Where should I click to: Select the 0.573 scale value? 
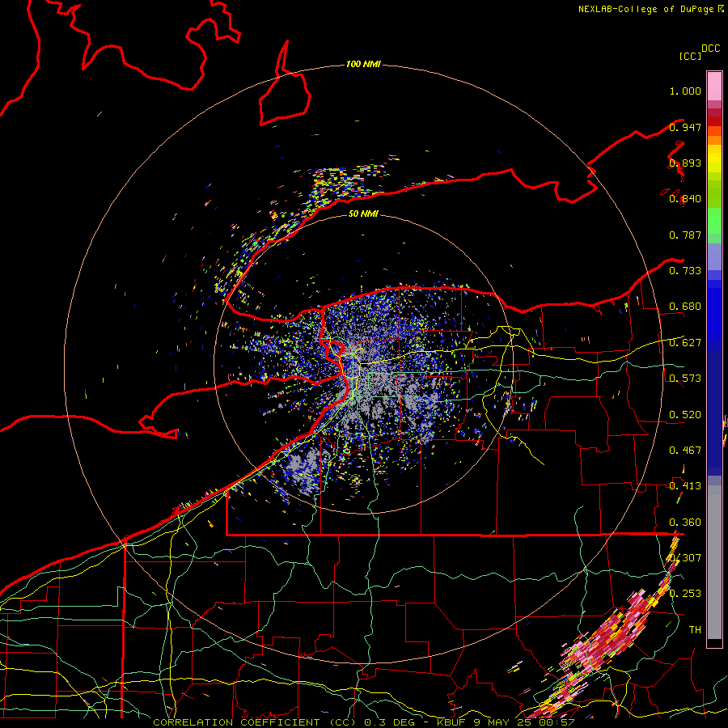685,379
